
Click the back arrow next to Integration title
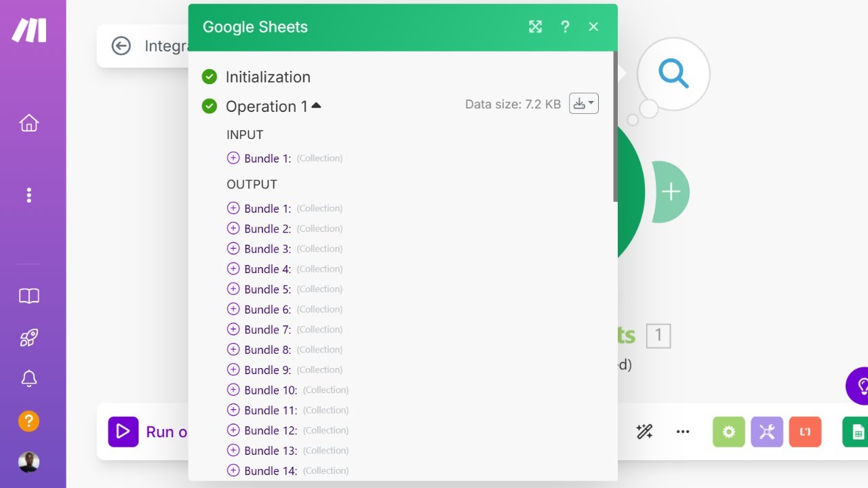pos(121,46)
